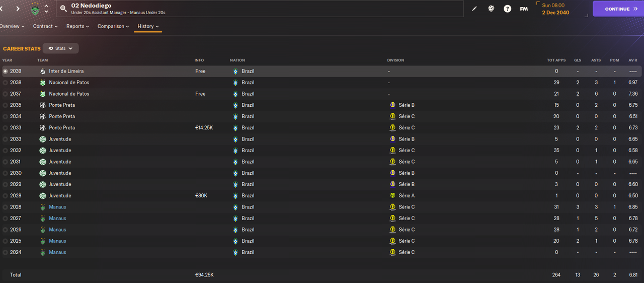
Task: Open the help question mark icon
Action: click(x=507, y=9)
